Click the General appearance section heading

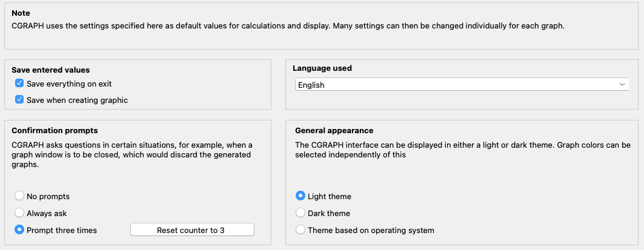(334, 130)
